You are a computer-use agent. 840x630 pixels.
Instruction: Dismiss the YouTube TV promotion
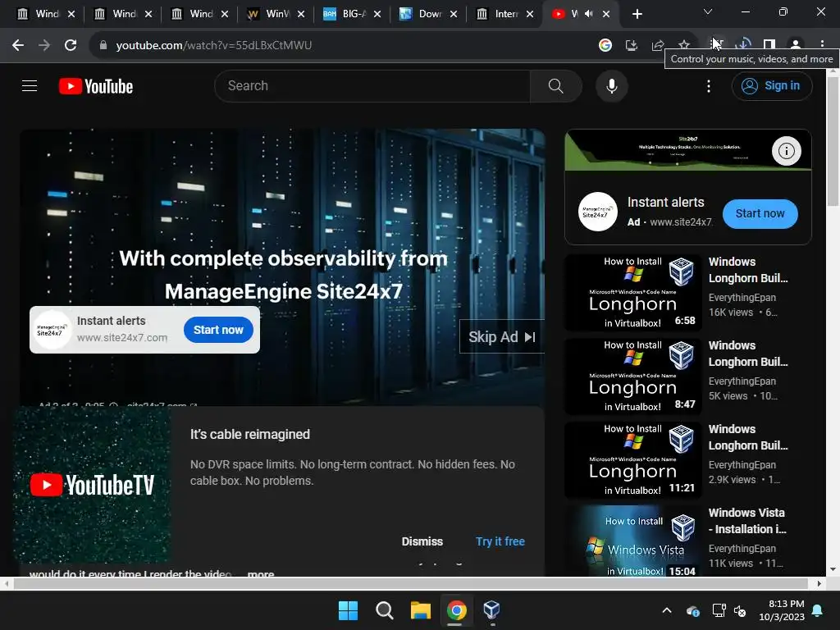point(422,541)
